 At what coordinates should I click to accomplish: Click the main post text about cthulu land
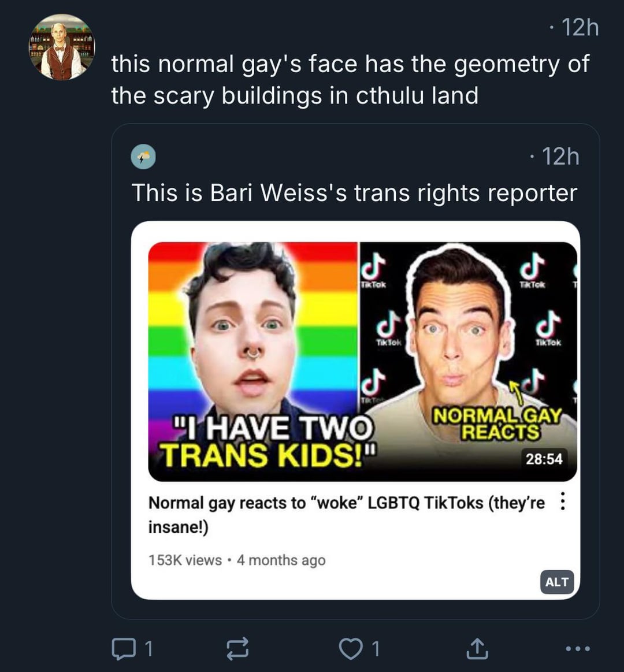tap(350, 80)
